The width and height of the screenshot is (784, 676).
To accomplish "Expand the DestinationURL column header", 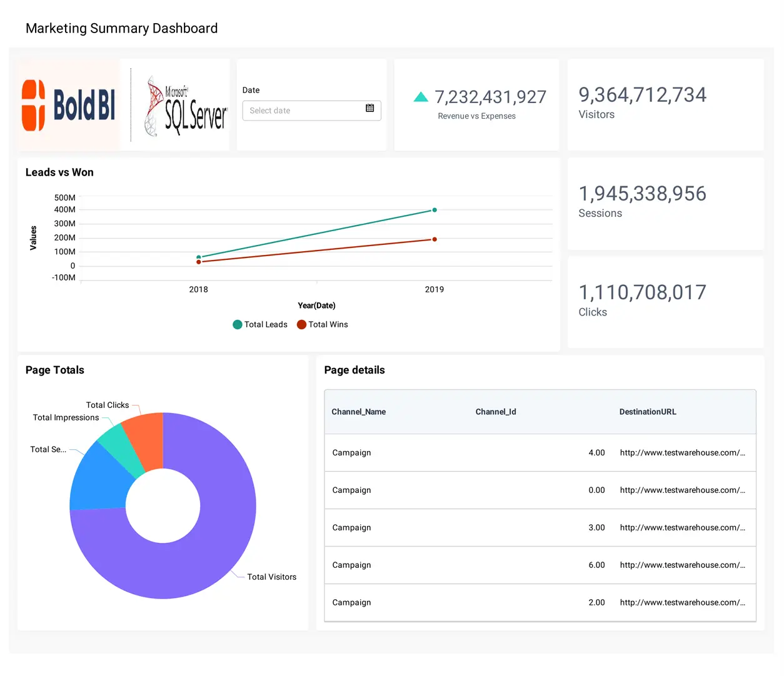I will click(648, 412).
